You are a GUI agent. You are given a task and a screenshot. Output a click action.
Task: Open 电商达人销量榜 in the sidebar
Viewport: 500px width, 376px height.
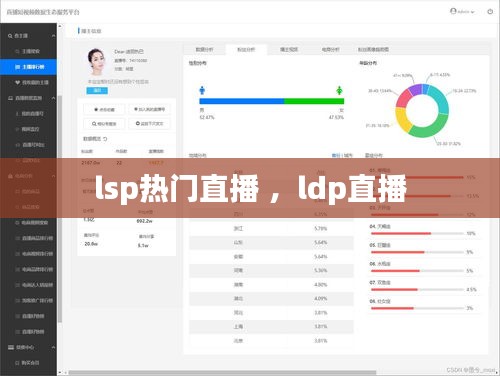coord(37,285)
